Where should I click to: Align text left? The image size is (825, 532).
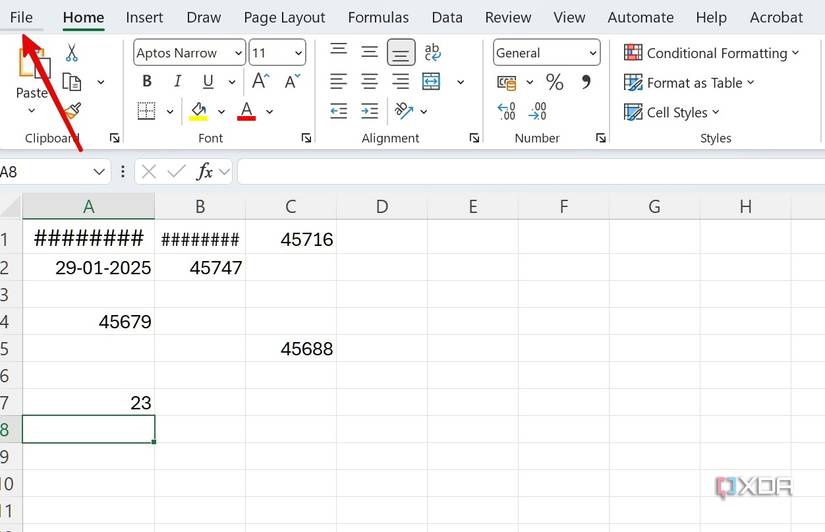(x=338, y=82)
